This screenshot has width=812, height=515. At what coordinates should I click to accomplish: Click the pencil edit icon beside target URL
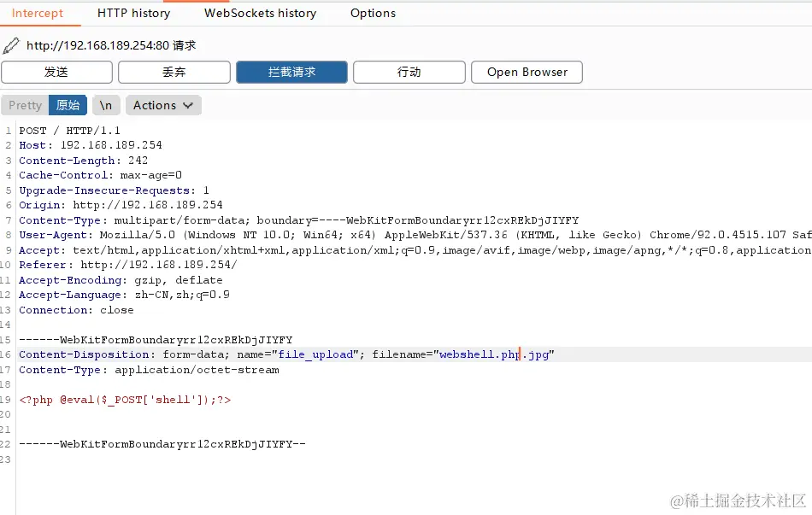[x=11, y=45]
